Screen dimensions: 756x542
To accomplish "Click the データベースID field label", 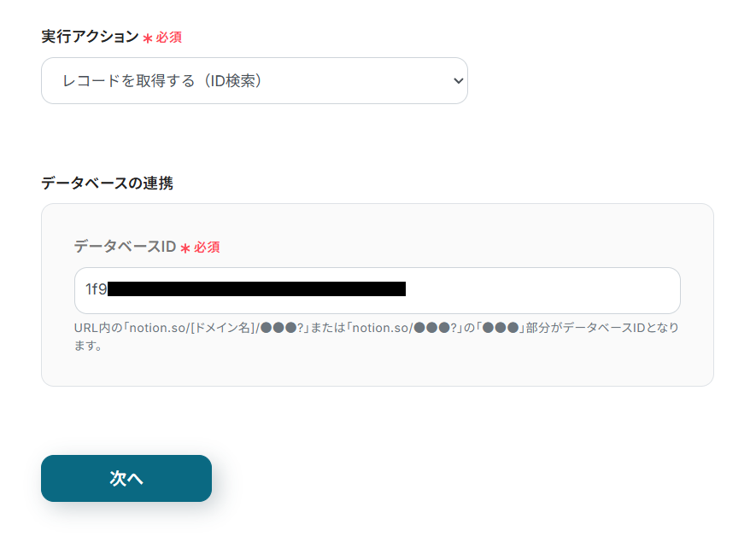I will click(125, 247).
